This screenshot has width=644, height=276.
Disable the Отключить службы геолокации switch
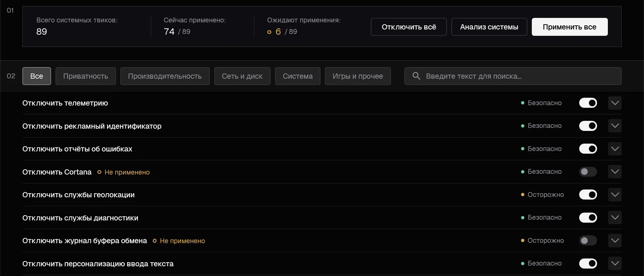[x=588, y=195]
